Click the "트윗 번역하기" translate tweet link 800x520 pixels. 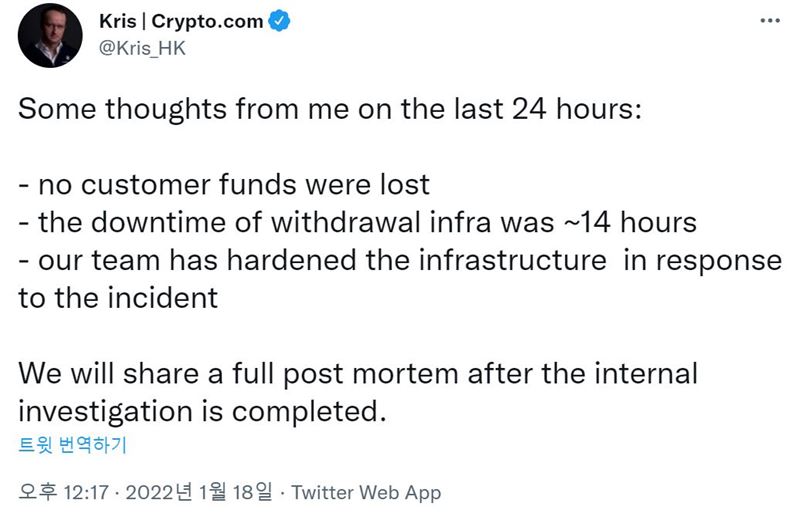click(x=72, y=445)
